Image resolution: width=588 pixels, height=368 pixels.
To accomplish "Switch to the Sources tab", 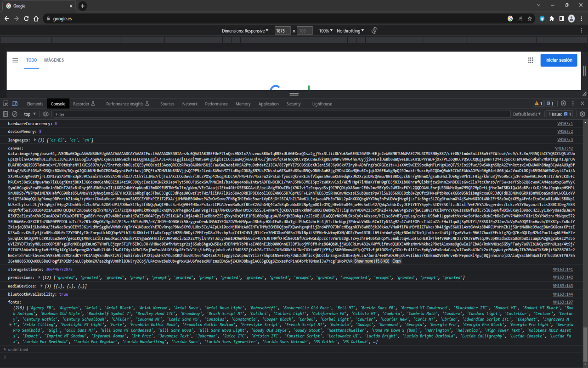I will 167,104.
